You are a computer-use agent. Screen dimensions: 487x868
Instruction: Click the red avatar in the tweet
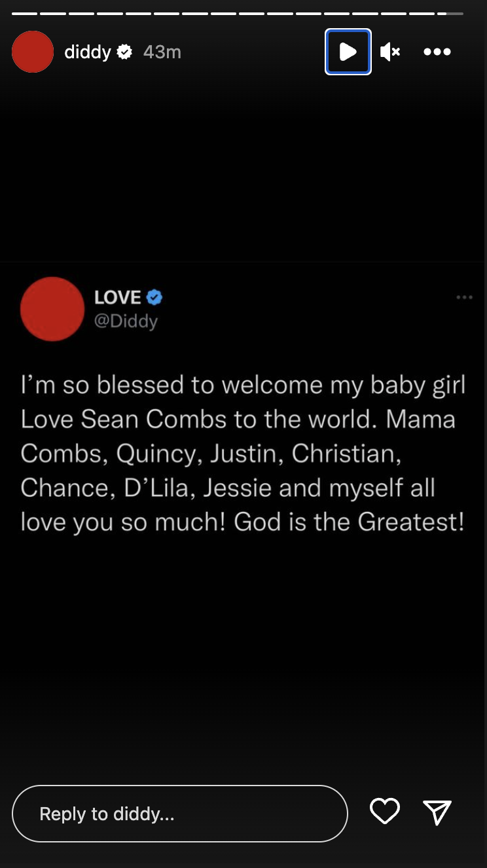pos(52,309)
